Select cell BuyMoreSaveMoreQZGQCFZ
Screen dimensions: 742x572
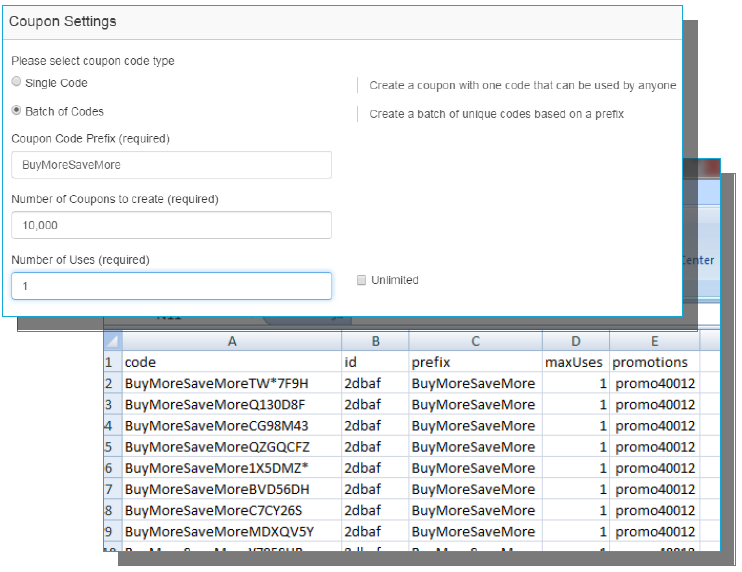[x=232, y=447]
